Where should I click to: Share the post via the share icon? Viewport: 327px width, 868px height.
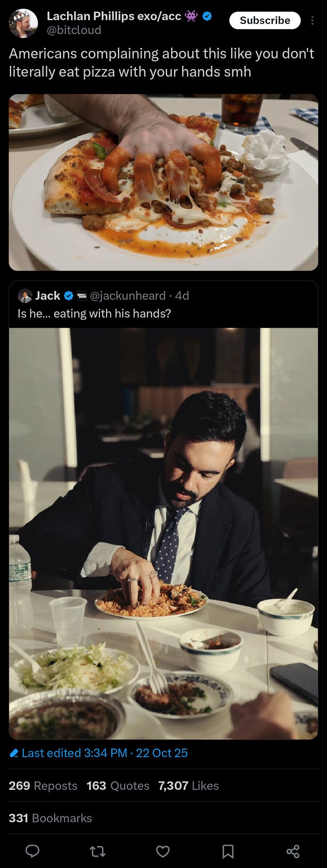point(293,851)
